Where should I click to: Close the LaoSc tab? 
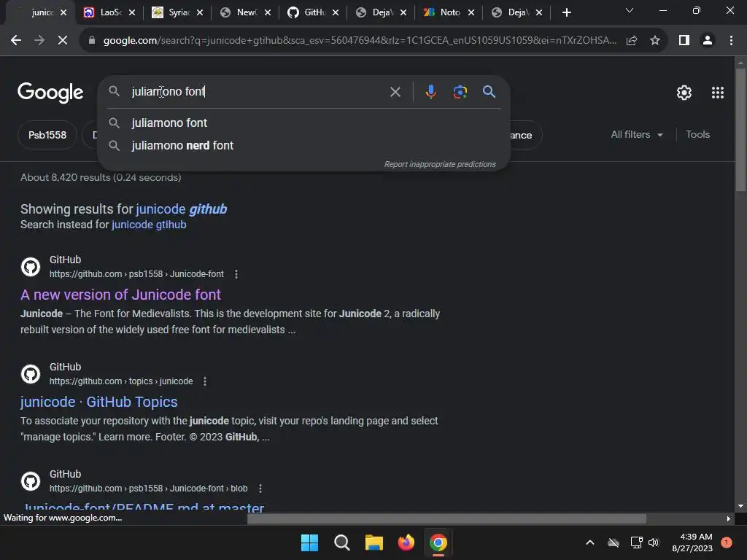(x=132, y=13)
